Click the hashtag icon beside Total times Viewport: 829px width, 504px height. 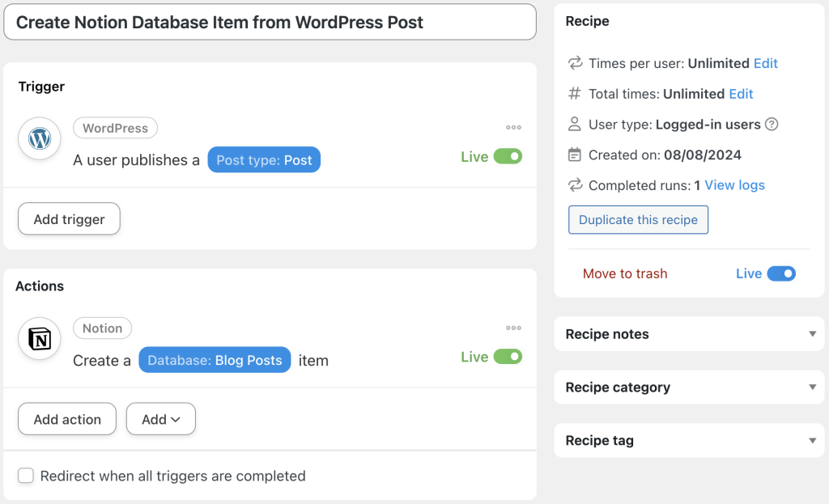[576, 94]
